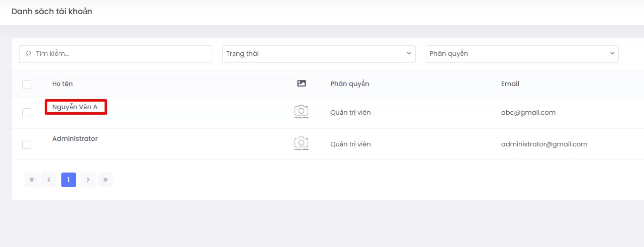Click the Administrator avatar camera placeholder
Screen dimensions: 644x247
[x=301, y=144]
